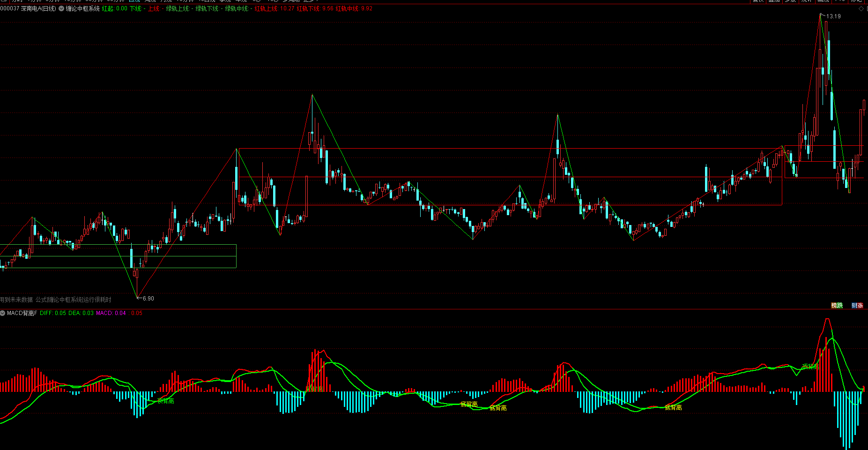Click the rightmost yellow 底背离 signal label
The image size is (868, 450).
[x=673, y=407]
